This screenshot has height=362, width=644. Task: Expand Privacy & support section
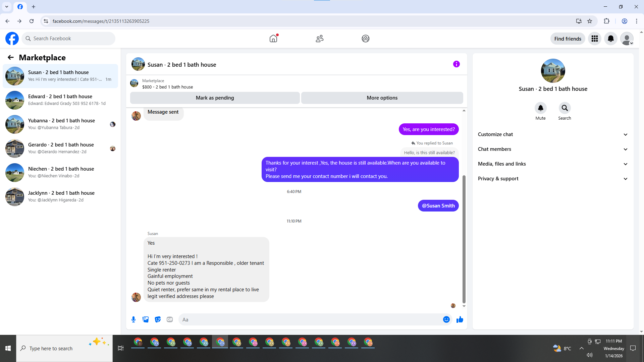point(552,179)
